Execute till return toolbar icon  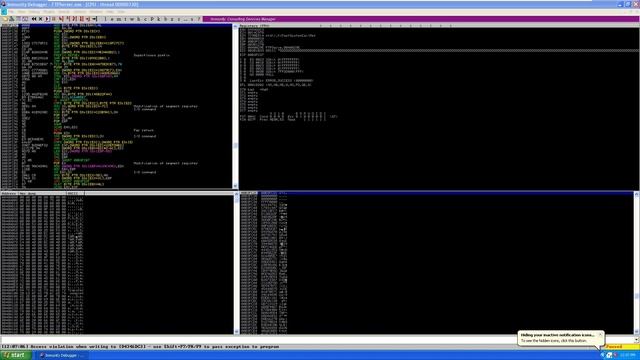(88, 19)
